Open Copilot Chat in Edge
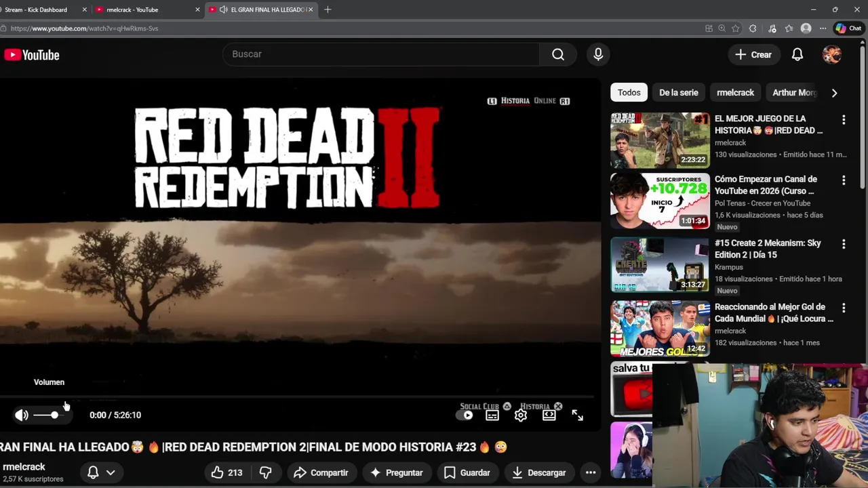The width and height of the screenshot is (868, 488). pyautogui.click(x=848, y=28)
